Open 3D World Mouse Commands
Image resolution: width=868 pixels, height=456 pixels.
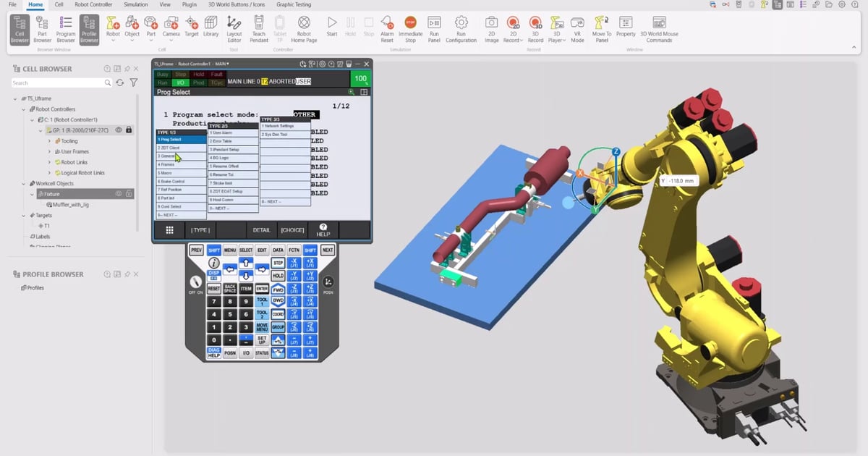(x=659, y=30)
